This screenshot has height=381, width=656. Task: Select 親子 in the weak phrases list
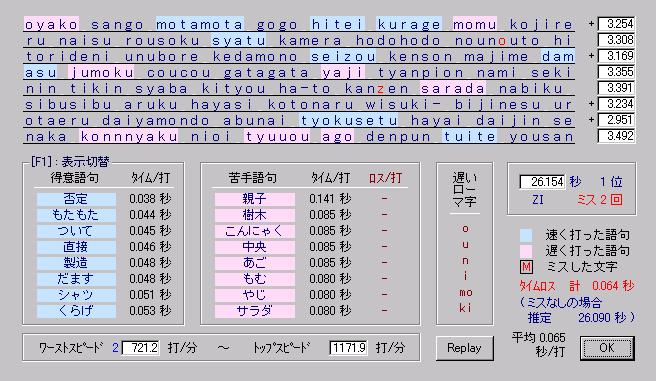[x=255, y=199]
